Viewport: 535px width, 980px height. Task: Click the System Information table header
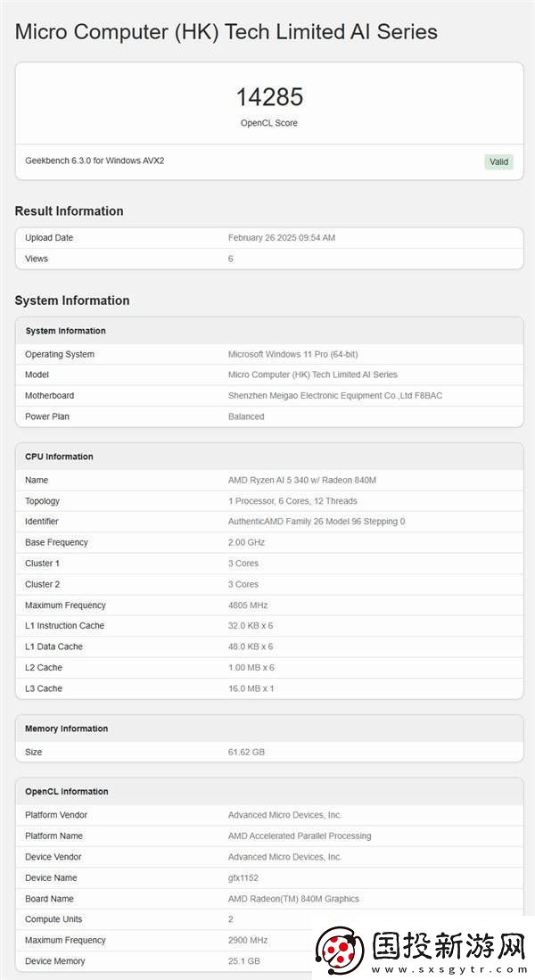[x=65, y=331]
